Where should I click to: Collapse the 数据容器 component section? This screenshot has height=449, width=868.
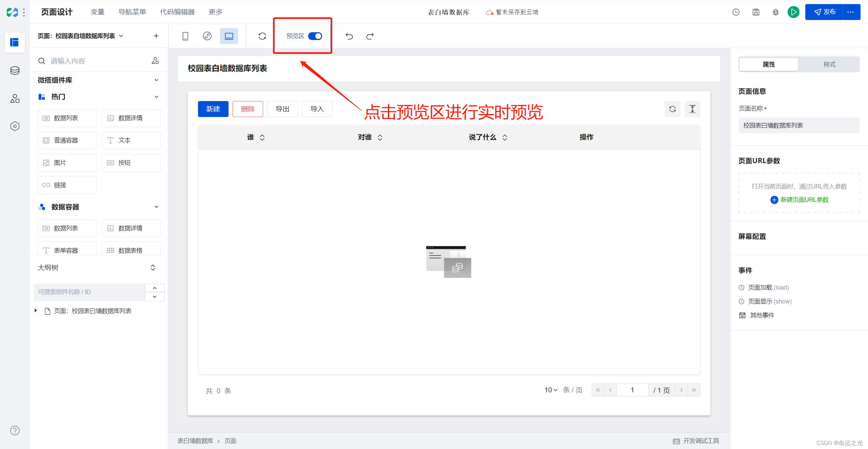[156, 207]
